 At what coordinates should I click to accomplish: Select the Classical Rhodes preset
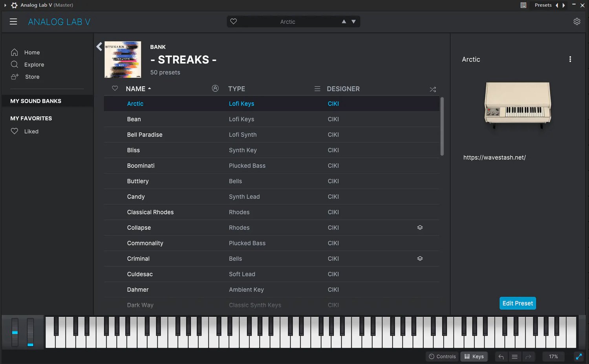(150, 212)
